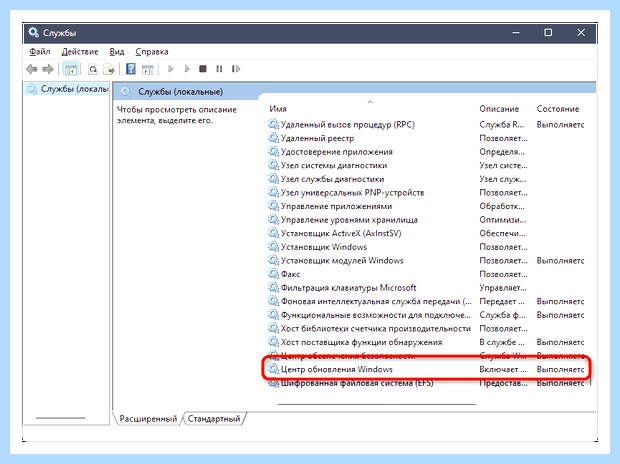The height and width of the screenshot is (464, 620).
Task: Toggle the console tree pane icon
Action: [71, 69]
